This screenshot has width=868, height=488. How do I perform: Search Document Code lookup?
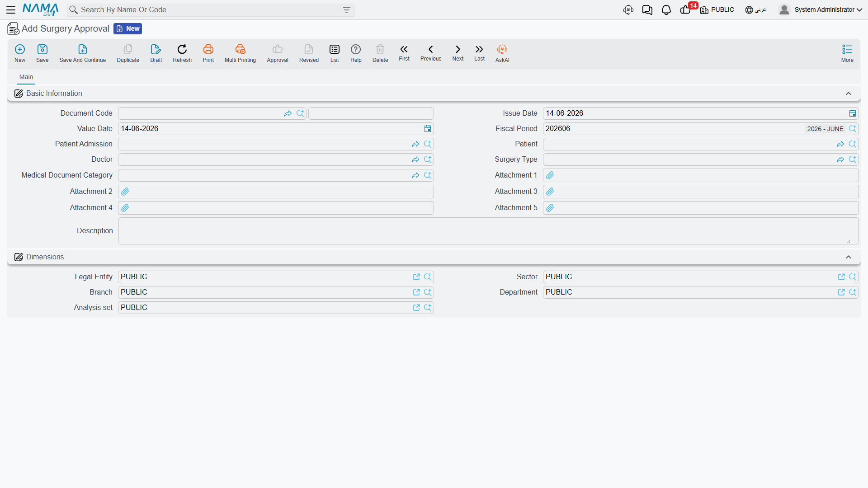coord(300,113)
